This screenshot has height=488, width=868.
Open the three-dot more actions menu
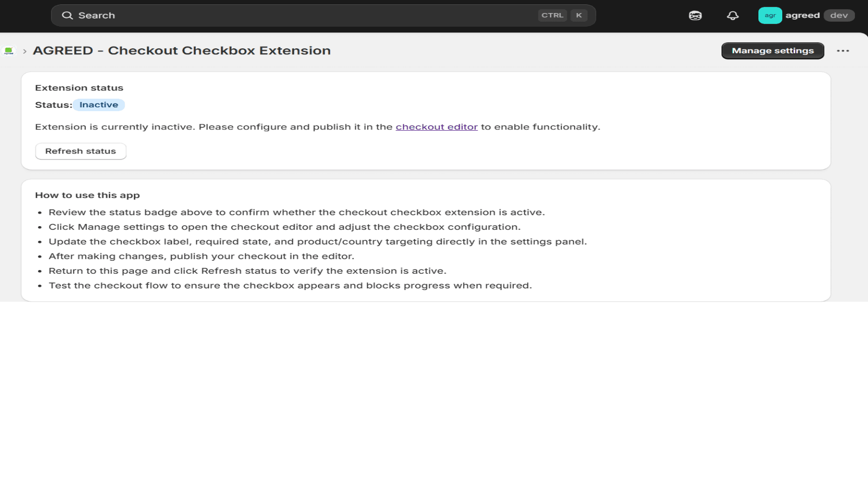coord(843,50)
